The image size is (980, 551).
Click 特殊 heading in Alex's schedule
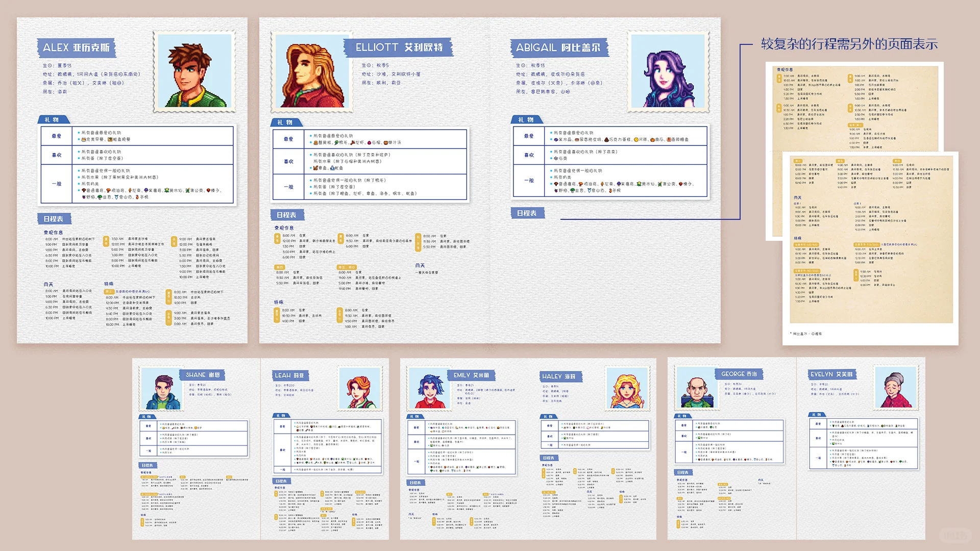point(109,284)
